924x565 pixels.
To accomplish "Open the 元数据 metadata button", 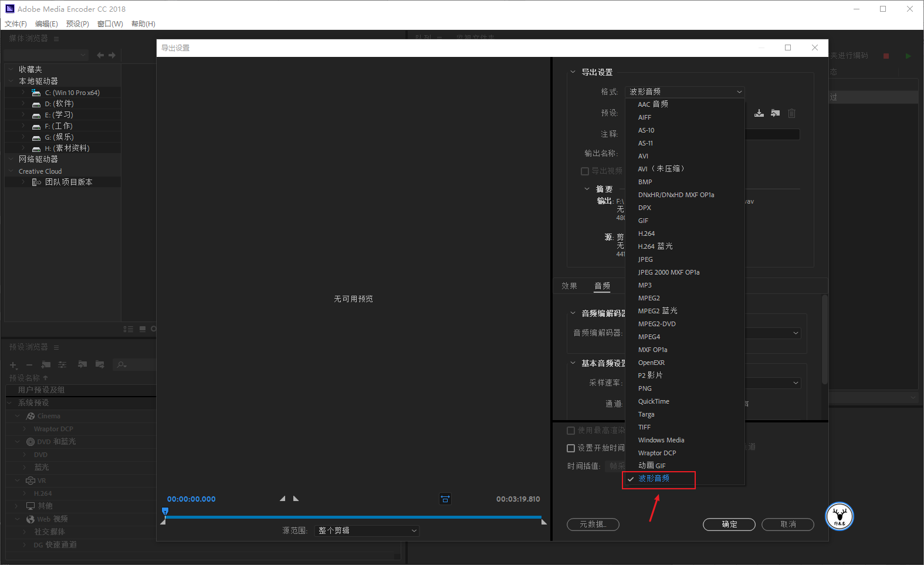I will 593,525.
